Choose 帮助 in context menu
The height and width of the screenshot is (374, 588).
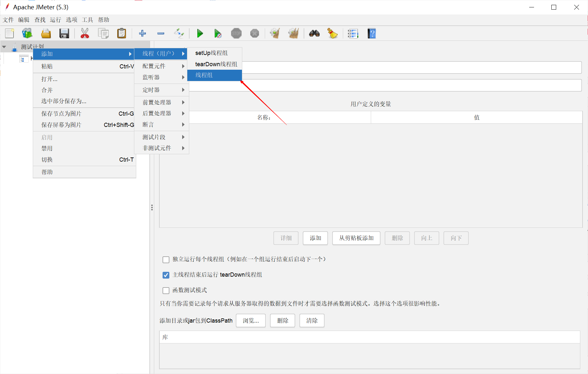[84, 172]
